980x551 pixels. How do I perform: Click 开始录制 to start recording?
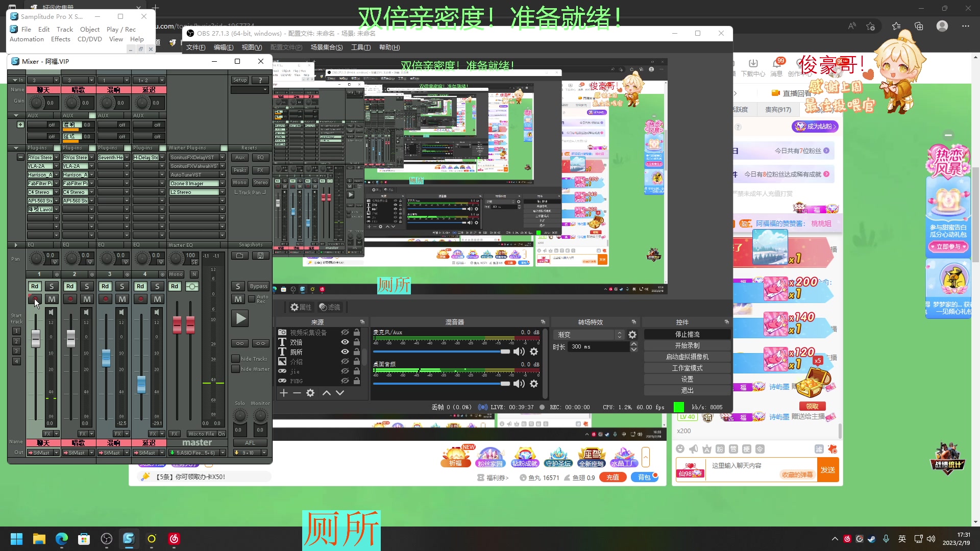click(687, 346)
